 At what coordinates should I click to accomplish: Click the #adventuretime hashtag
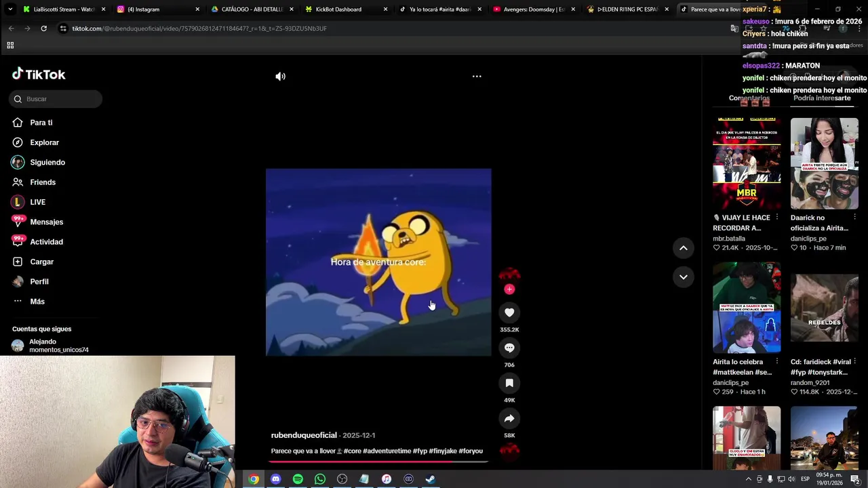387,451
